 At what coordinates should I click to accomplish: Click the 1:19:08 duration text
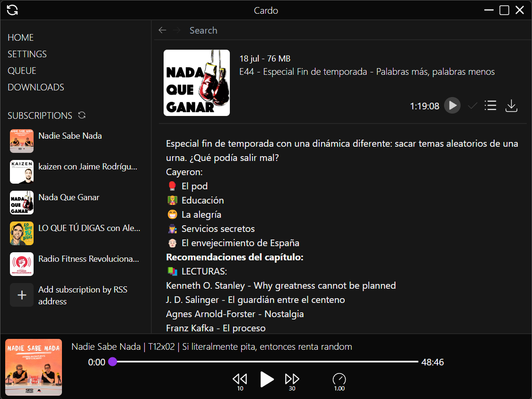[425, 106]
